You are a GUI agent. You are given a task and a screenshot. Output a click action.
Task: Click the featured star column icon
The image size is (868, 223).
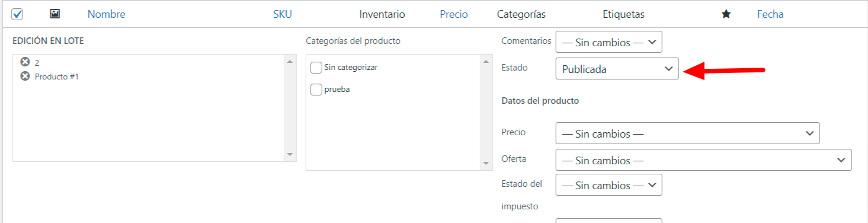click(x=726, y=14)
